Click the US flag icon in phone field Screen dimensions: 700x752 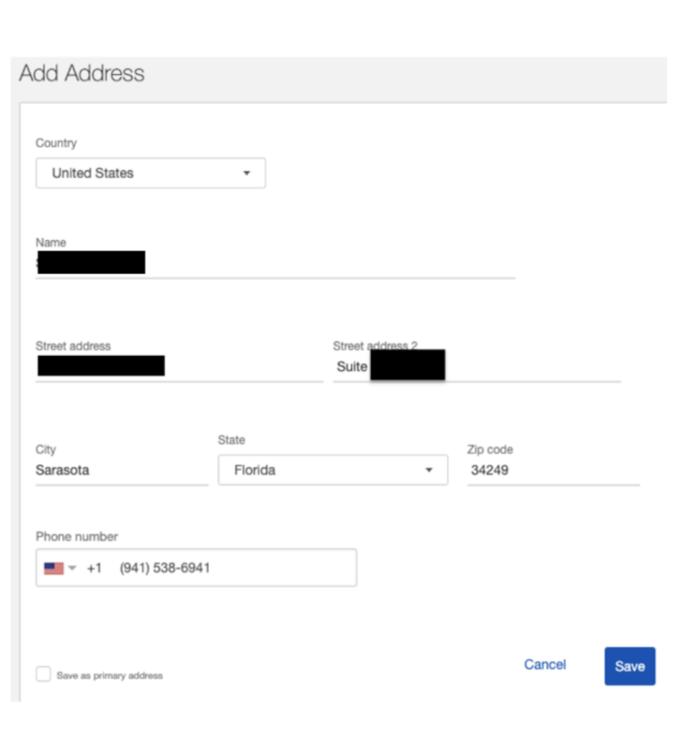click(54, 568)
